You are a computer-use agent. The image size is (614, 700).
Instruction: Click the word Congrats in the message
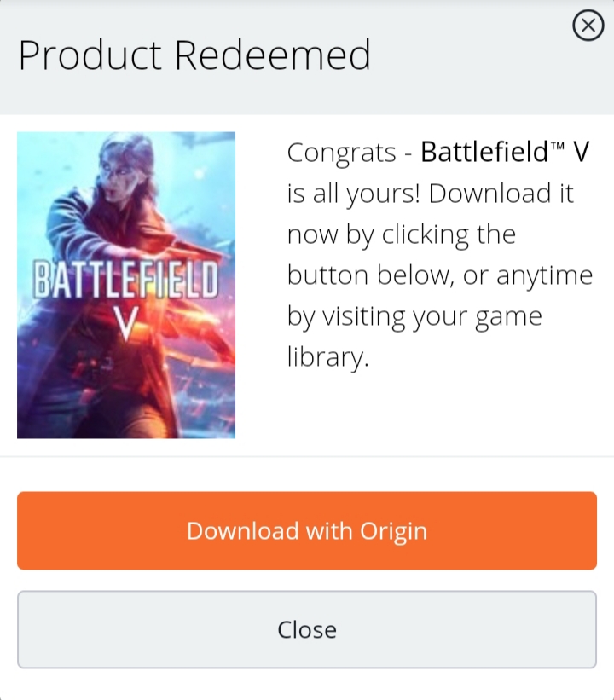click(342, 153)
